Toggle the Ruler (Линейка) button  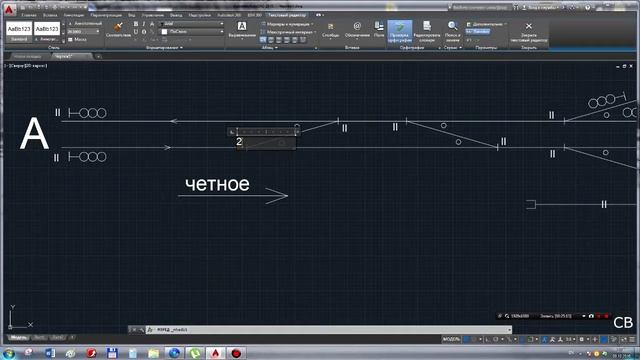[478, 31]
